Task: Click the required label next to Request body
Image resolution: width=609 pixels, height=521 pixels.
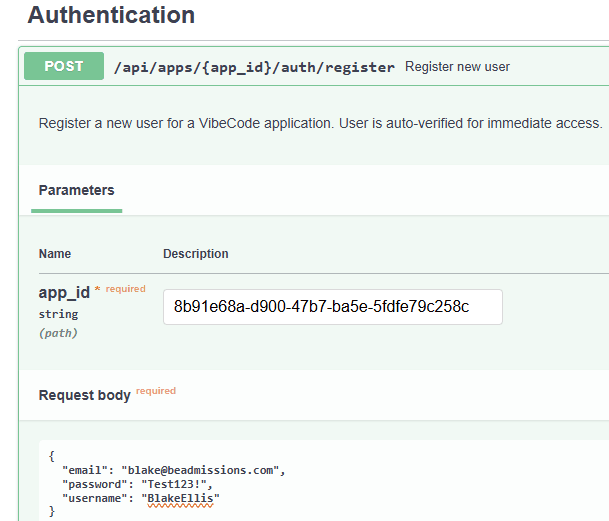Action: pos(156,391)
